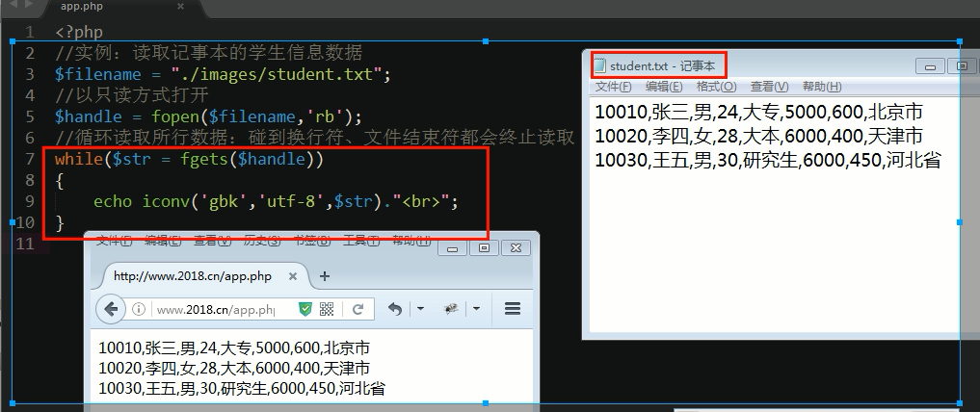Click the browser back arrow button
Viewport: 980px width, 412px height.
(x=111, y=308)
